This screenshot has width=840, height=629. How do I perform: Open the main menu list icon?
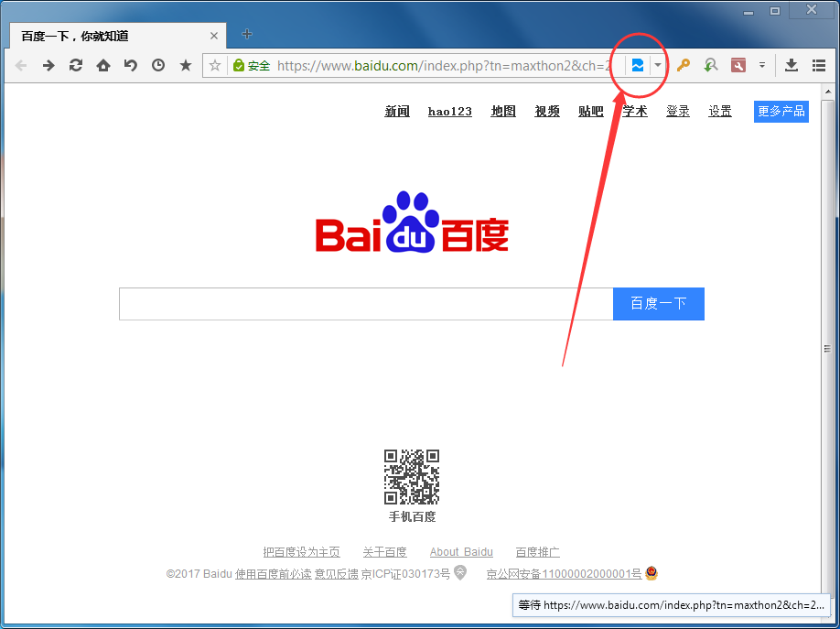point(819,65)
